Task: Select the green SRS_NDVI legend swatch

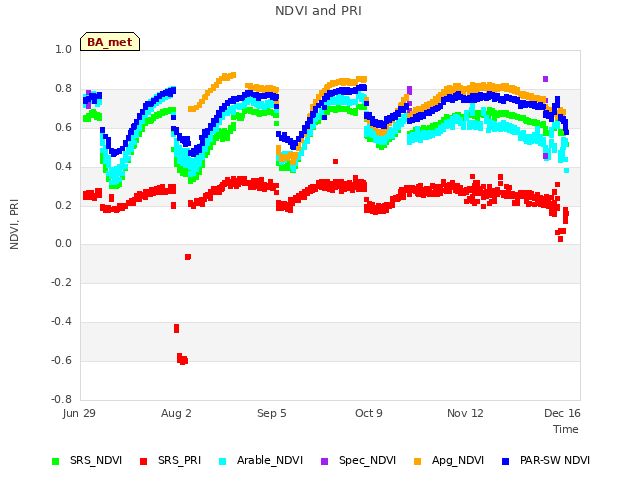Action: (x=56, y=461)
